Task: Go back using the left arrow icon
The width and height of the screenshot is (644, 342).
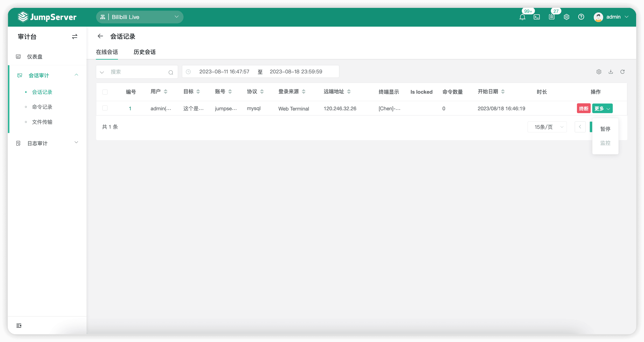Action: click(x=100, y=36)
